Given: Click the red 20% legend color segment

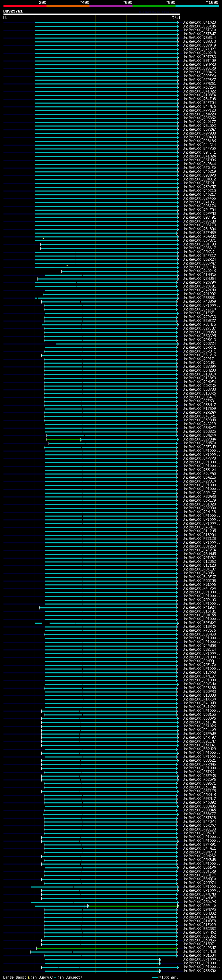Looking at the screenshot, I should [x=25, y=6].
